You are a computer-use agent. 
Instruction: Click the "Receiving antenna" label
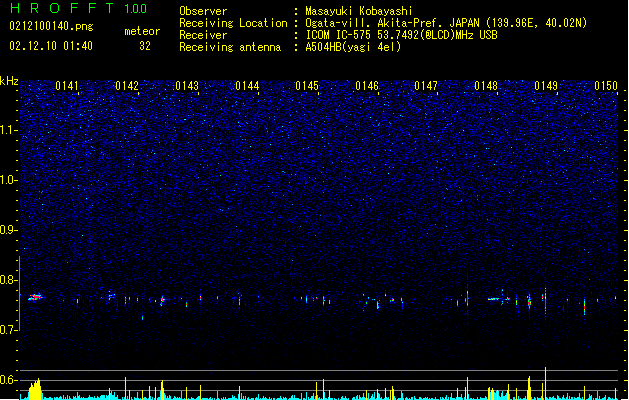(230, 47)
